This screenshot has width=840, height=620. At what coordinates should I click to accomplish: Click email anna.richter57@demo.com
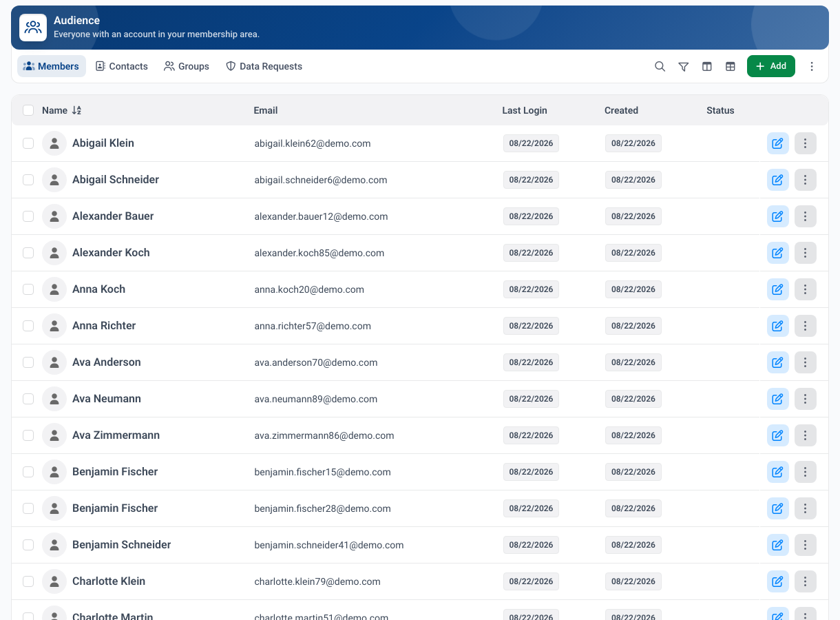pos(313,326)
